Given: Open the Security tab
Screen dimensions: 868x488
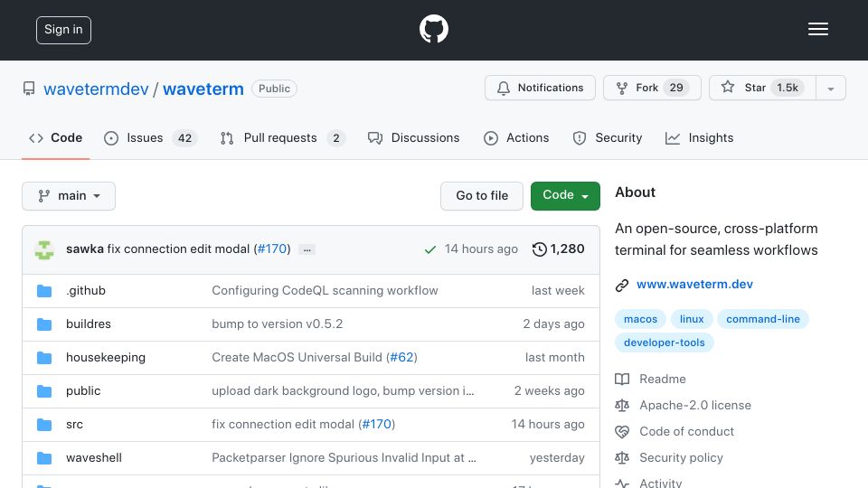Looking at the screenshot, I should (x=608, y=137).
